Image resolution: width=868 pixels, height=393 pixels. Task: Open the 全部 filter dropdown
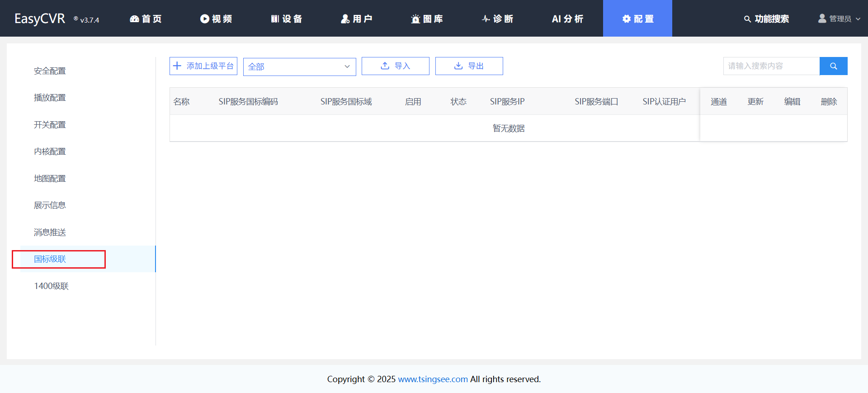299,66
